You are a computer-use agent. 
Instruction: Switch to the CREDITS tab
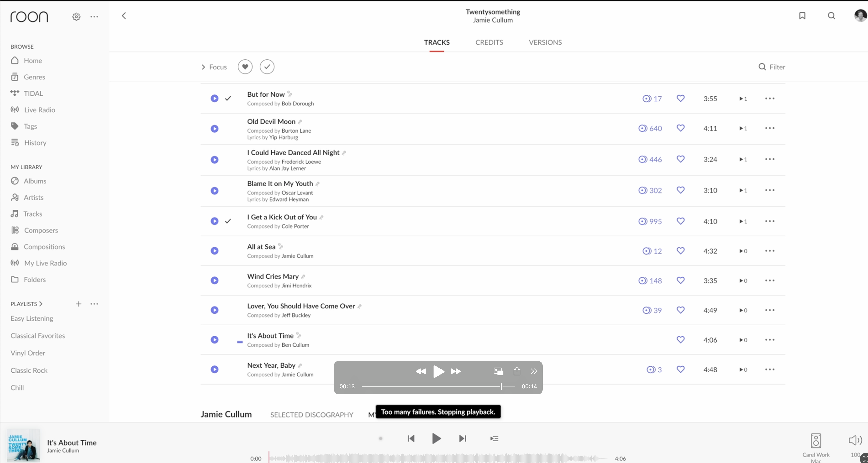489,42
